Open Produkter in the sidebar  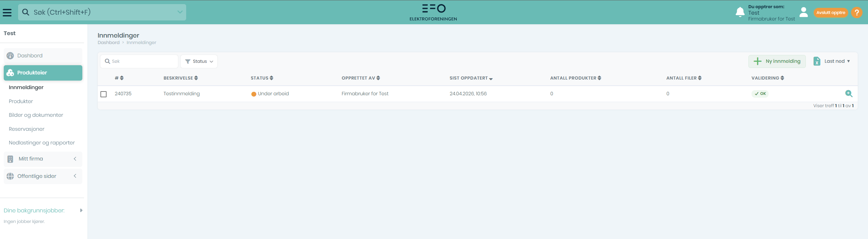tap(21, 101)
